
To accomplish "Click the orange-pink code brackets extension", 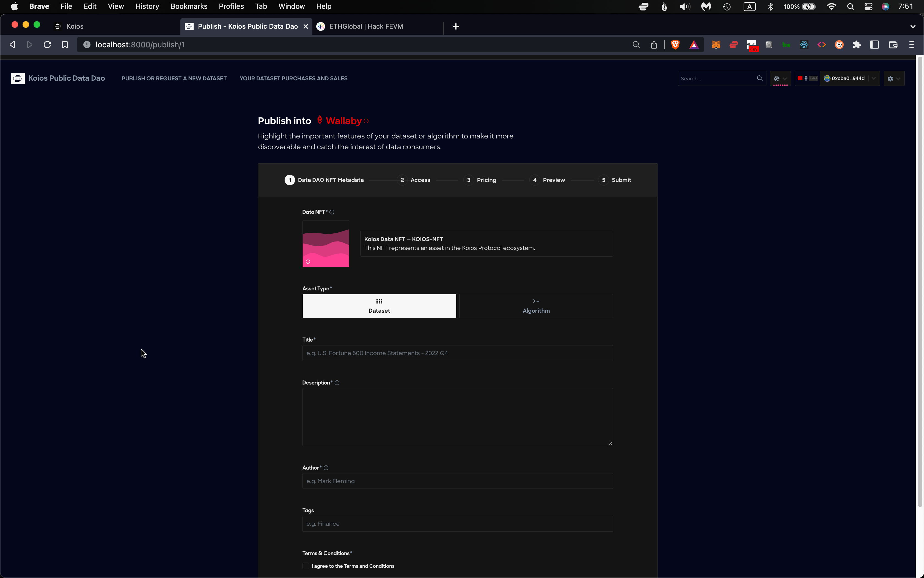I will click(x=821, y=45).
